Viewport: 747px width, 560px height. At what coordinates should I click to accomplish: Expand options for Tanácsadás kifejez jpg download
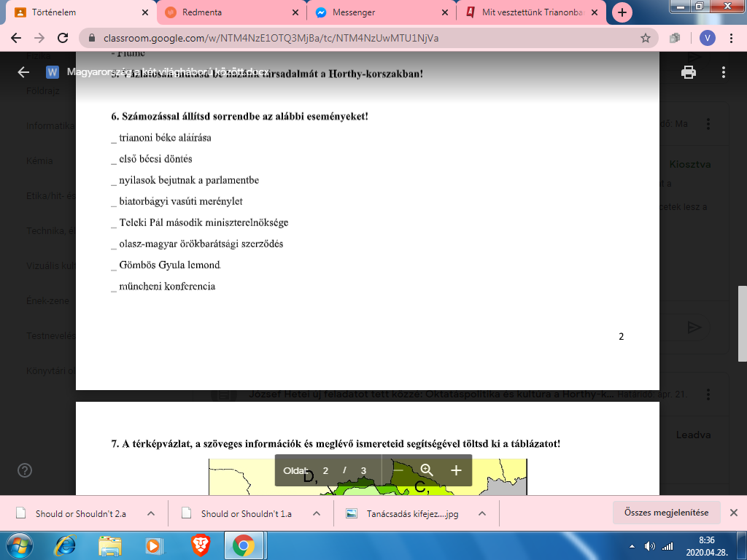[x=482, y=513]
